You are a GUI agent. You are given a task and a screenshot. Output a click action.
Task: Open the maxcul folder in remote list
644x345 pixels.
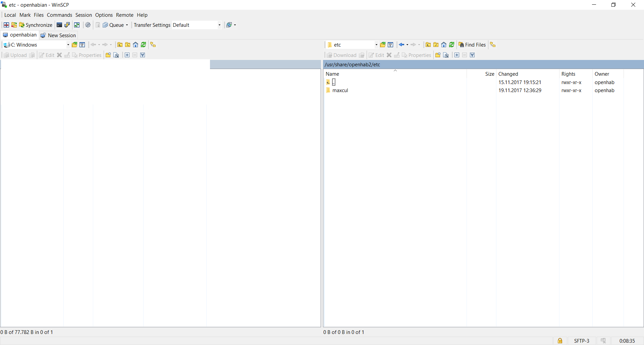(x=340, y=90)
